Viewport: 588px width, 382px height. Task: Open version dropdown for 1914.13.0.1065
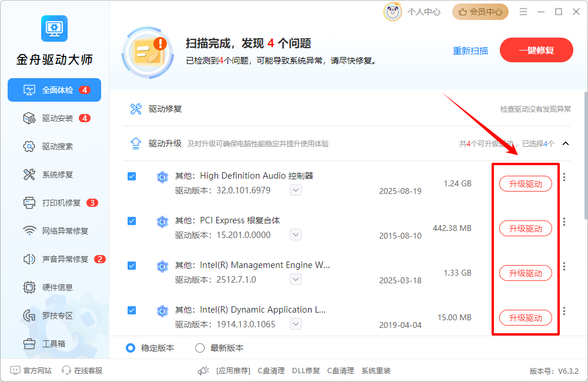pos(296,324)
